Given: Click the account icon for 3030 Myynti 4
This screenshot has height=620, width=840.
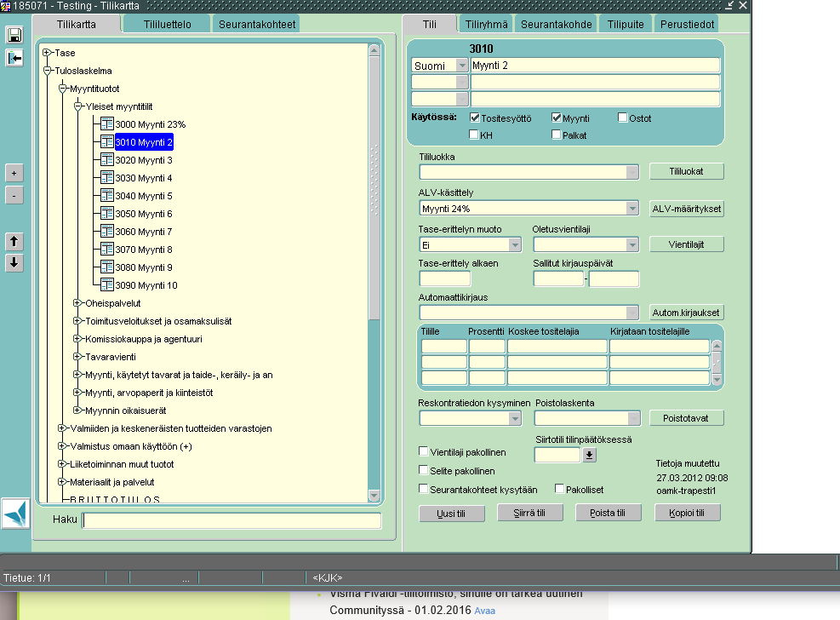Looking at the screenshot, I should coord(107,177).
